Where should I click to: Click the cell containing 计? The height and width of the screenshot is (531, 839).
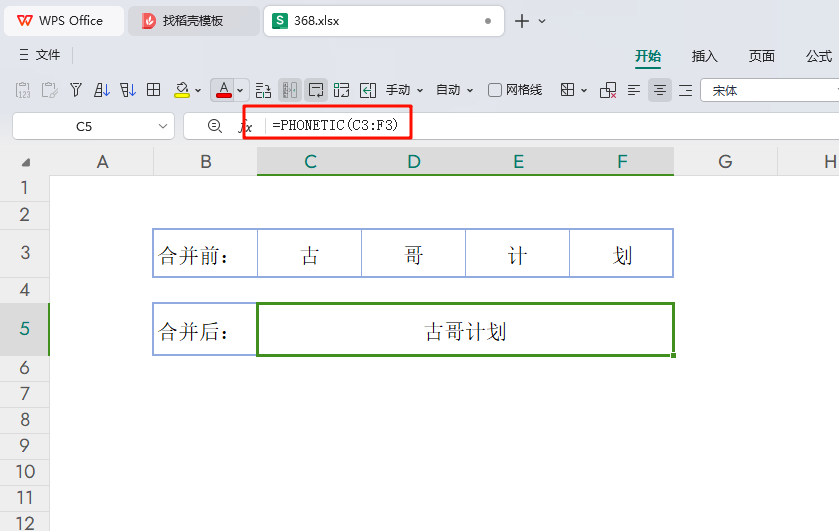point(517,253)
